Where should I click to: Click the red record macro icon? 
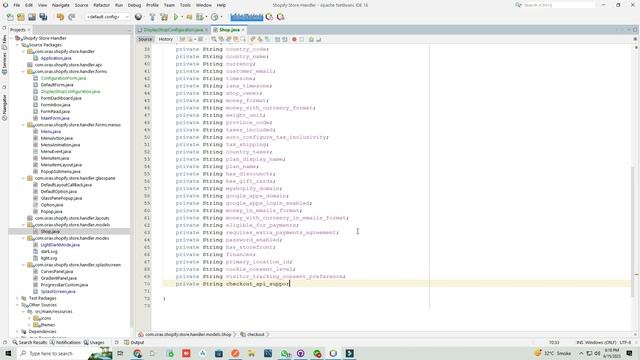pos(294,39)
